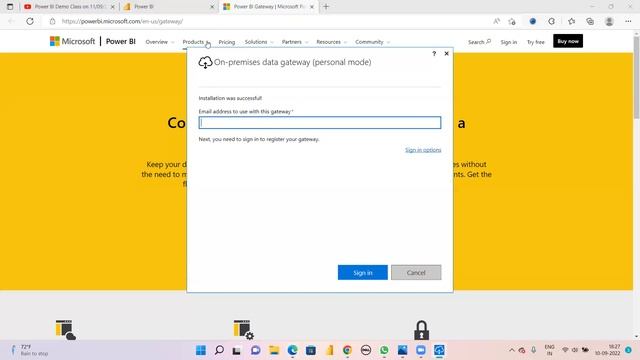The width and height of the screenshot is (640, 360).
Task: Click the browser refresh button
Action: tap(30, 21)
